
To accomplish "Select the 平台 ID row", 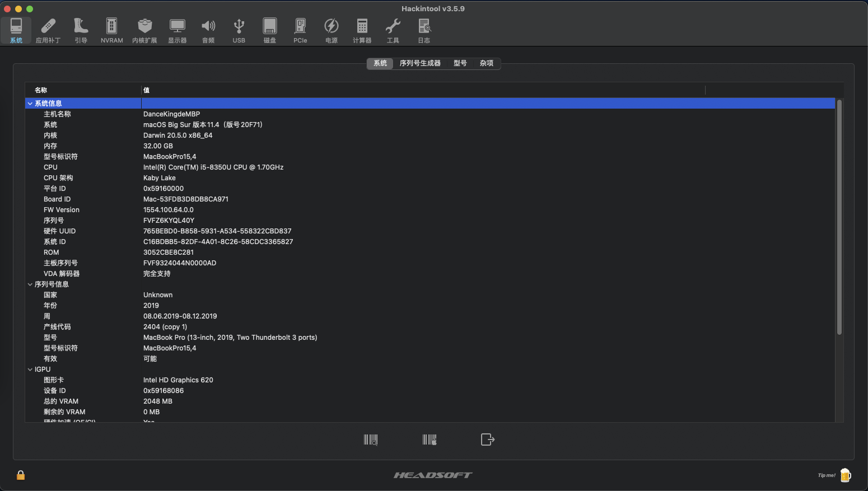I will [430, 189].
